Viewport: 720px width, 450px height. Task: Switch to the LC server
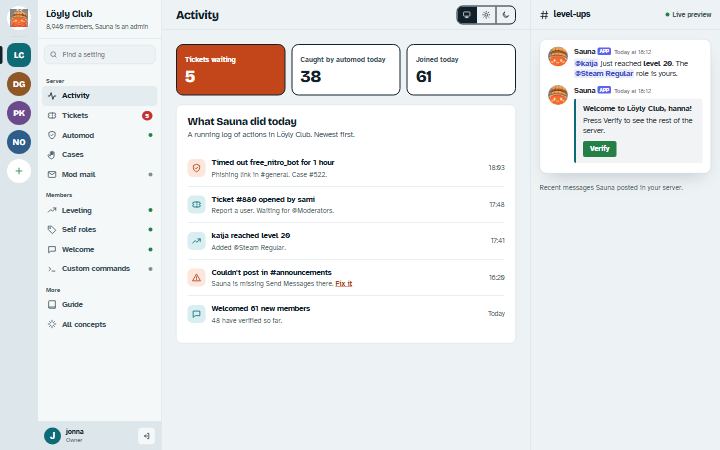19,55
